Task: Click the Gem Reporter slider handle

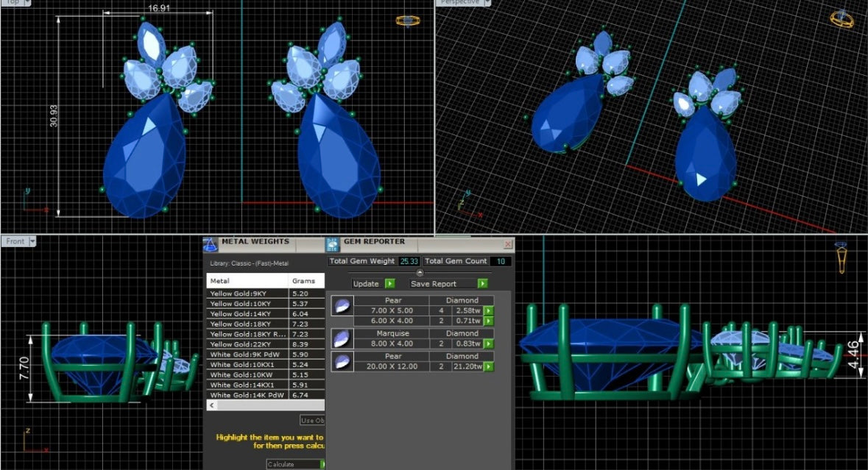Action: click(420, 273)
